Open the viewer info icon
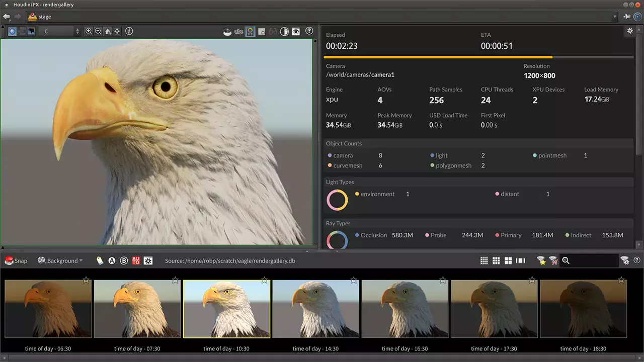Viewport: 644px width, 362px height. (129, 31)
